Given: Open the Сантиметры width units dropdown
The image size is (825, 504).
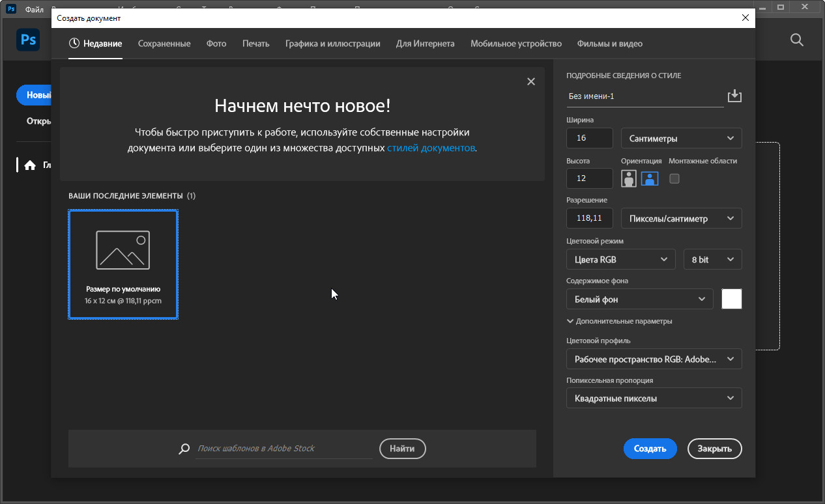Looking at the screenshot, I should [x=681, y=138].
